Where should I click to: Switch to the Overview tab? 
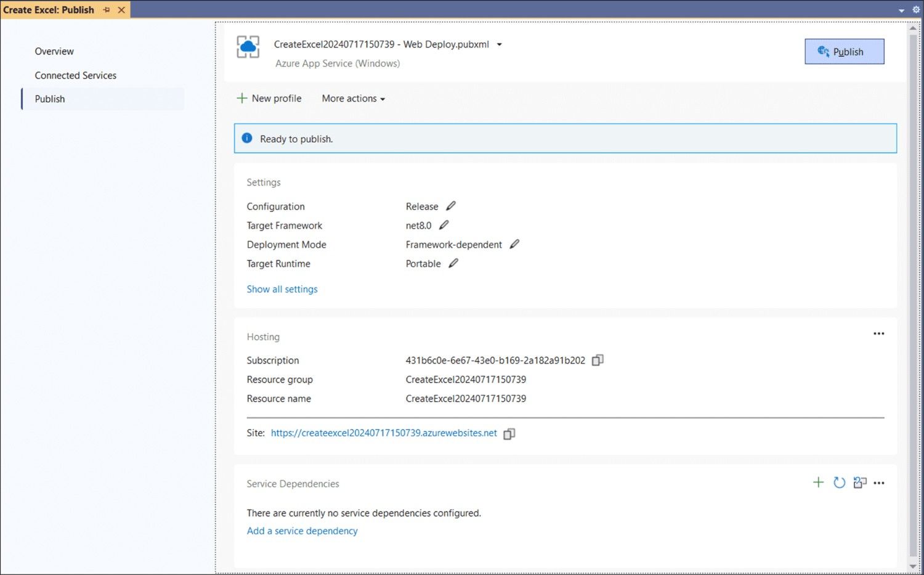(54, 51)
